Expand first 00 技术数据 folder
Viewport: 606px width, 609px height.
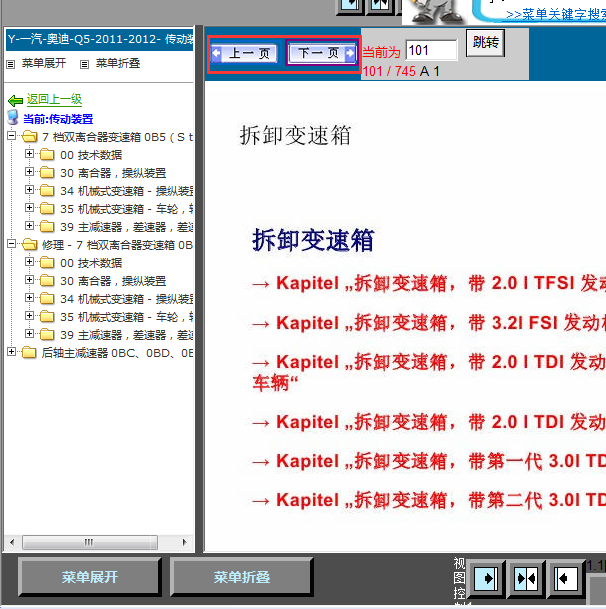[29, 154]
